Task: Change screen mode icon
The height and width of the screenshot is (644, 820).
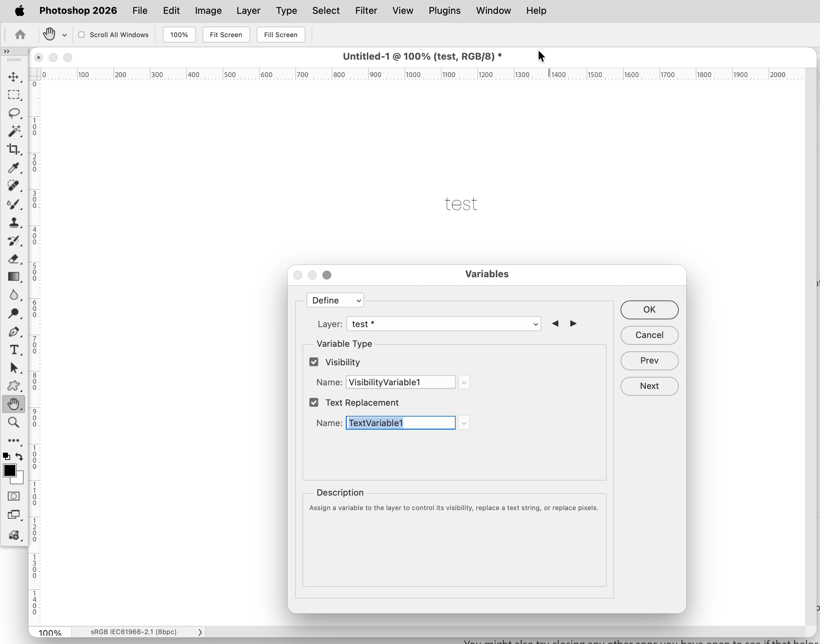Action: click(13, 515)
